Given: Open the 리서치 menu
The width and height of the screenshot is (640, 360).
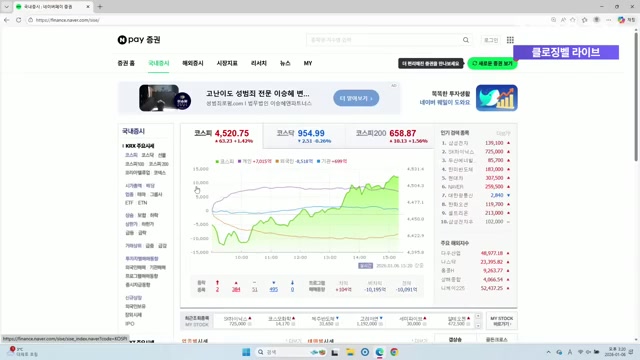Looking at the screenshot, I should pos(259,63).
